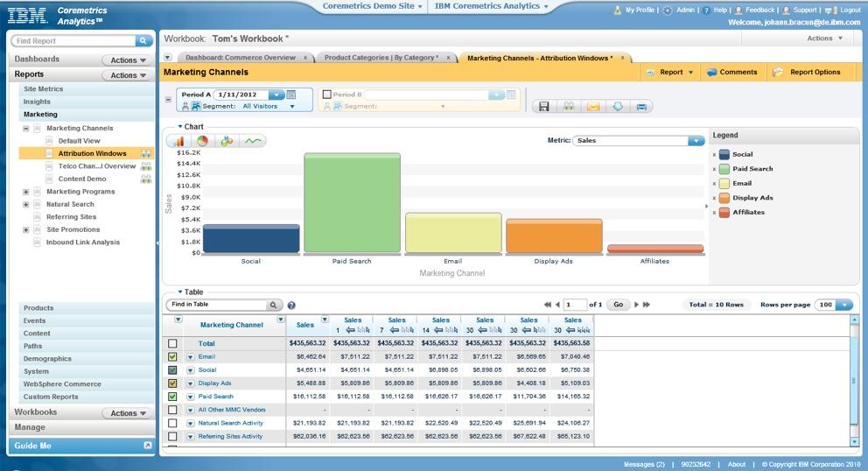868x471 pixels.
Task: Select the bar chart type icon
Action: pyautogui.click(x=178, y=141)
